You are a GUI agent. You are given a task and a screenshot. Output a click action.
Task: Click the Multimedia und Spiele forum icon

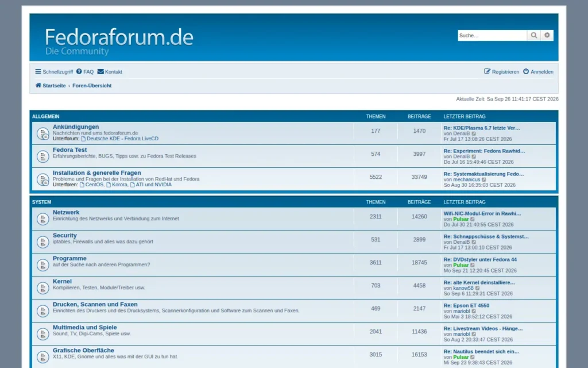[x=42, y=334]
